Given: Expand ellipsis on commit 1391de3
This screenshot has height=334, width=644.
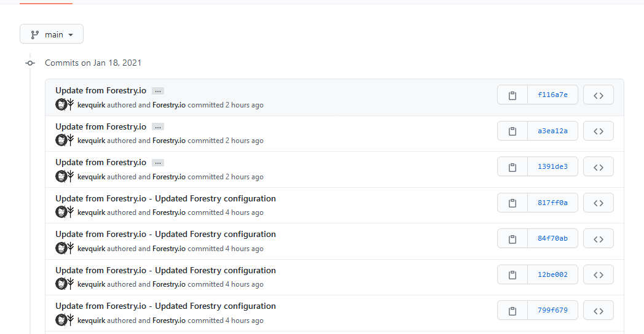Looking at the screenshot, I should coord(158,163).
